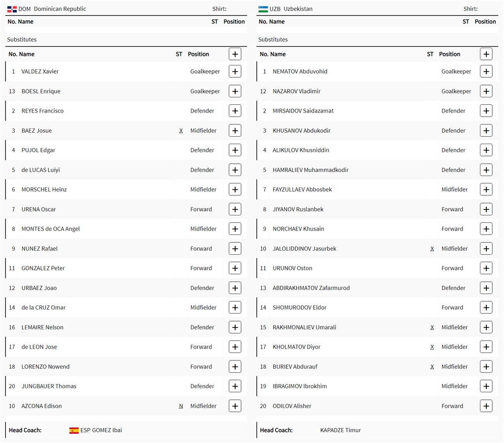Click head coach name KAPADZE Timur
Viewport: 504px width, 443px height.
pos(340,430)
